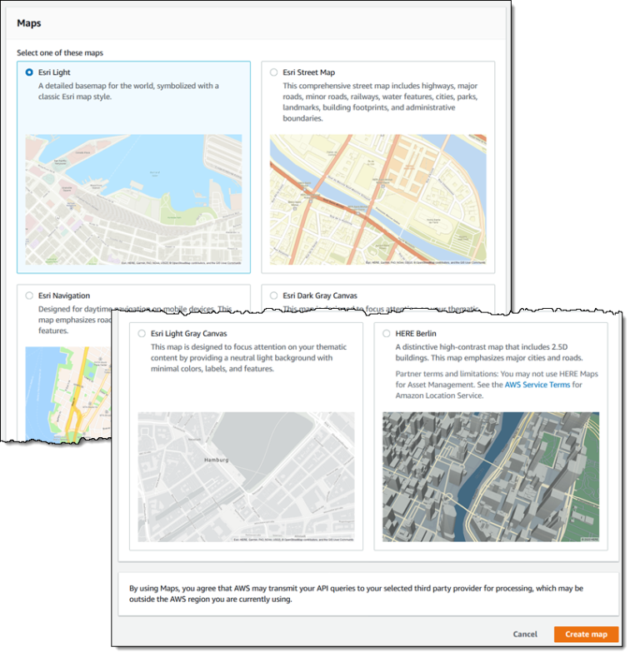Click the 'Esri Navigation' title text
The width and height of the screenshot is (640, 672).
(x=64, y=296)
